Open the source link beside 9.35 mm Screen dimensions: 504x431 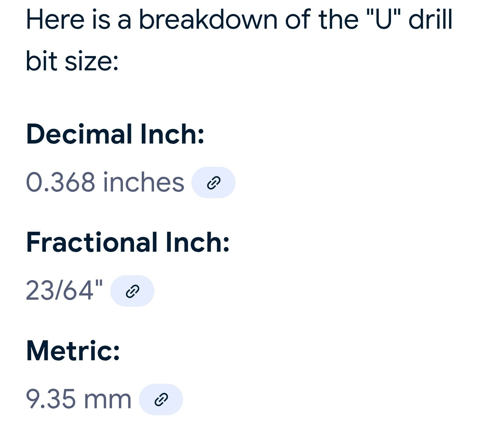161,399
